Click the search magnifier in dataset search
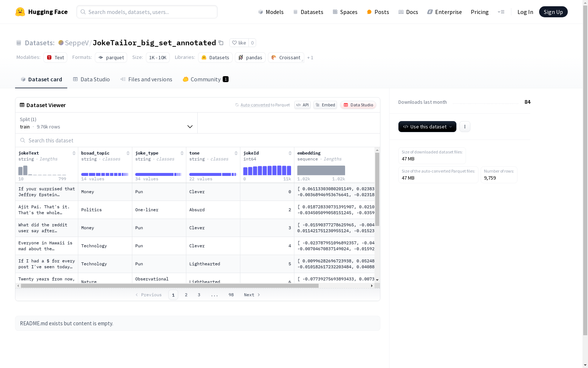Screen dimensions: 588x368 point(23,140)
